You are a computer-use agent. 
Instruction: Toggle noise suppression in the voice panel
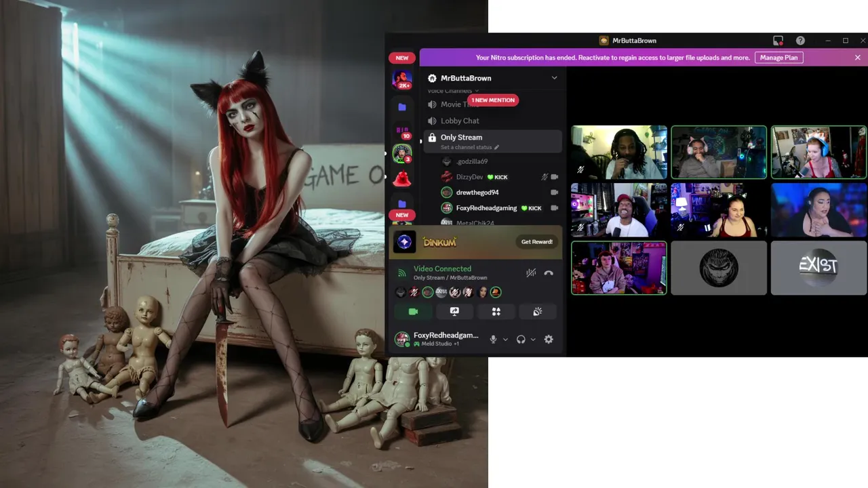pyautogui.click(x=531, y=272)
